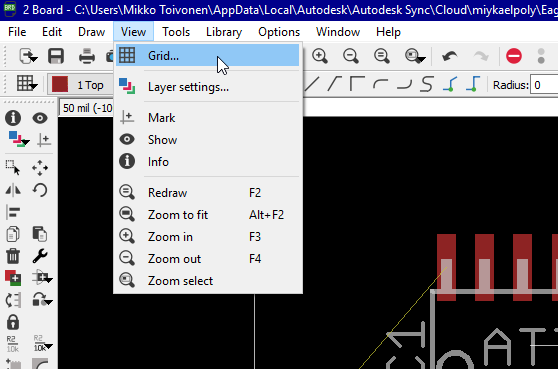The height and width of the screenshot is (369, 558).
Task: Click the red Top layer color swatch
Action: pyautogui.click(x=60, y=85)
